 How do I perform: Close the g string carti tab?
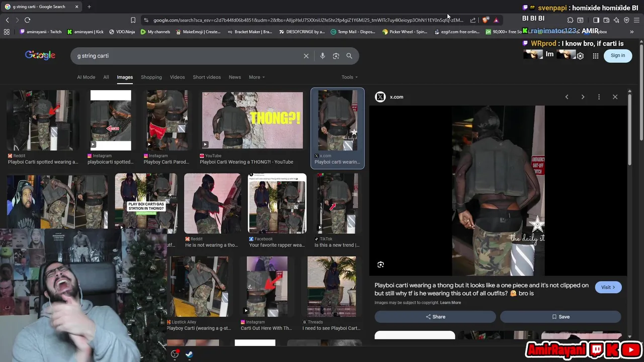[x=76, y=7]
